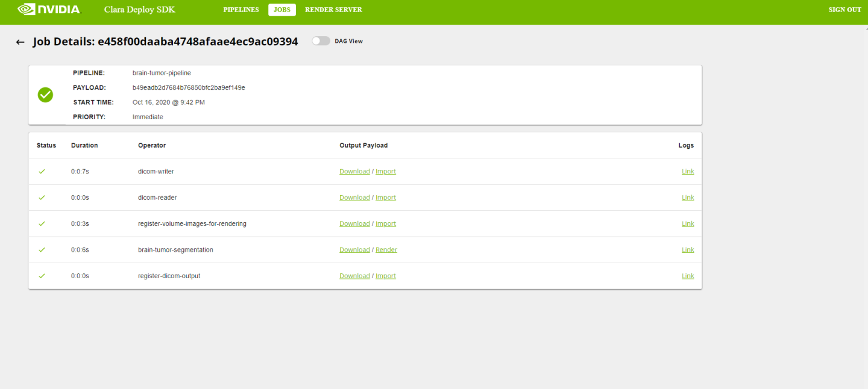Screen dimensions: 868x389
Task: Import the register-dicom-output payload
Action: click(386, 276)
